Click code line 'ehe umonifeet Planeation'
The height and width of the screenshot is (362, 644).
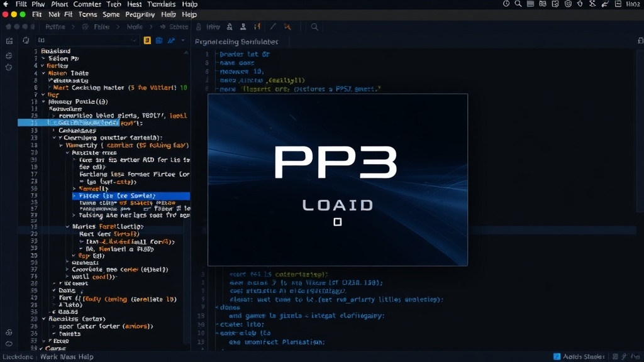277,341
